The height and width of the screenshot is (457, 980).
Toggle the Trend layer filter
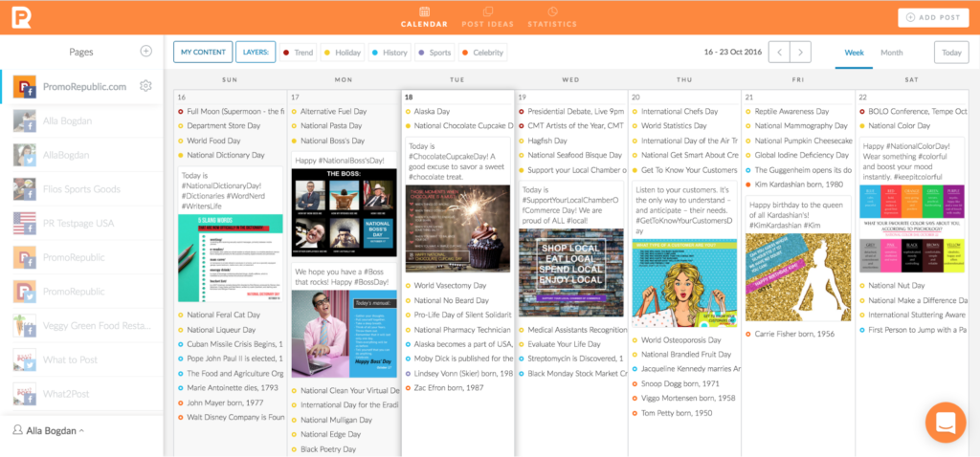[x=299, y=53]
